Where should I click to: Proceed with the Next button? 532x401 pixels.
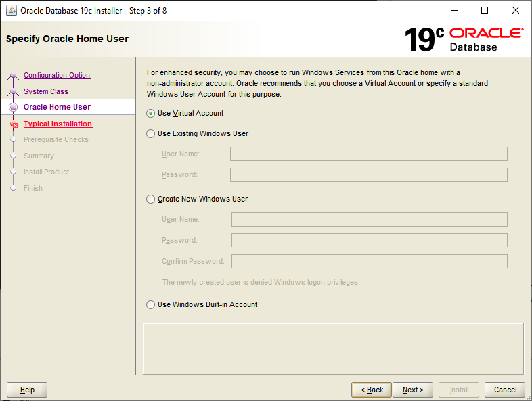click(413, 390)
